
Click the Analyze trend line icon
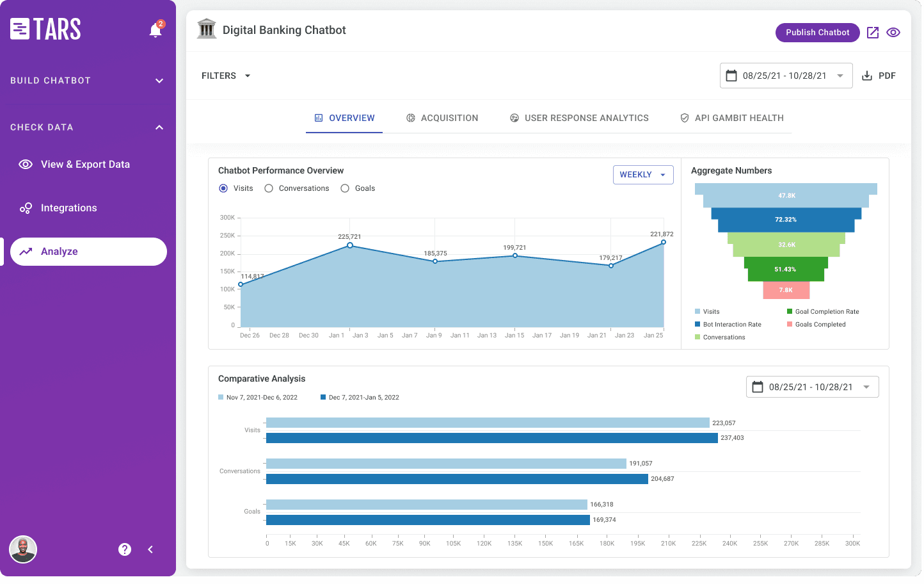pyautogui.click(x=26, y=252)
